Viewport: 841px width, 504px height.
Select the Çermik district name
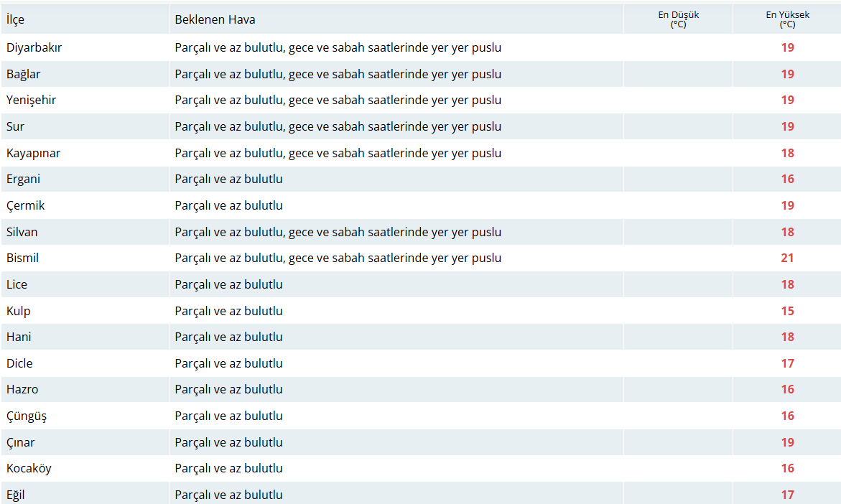click(x=26, y=206)
